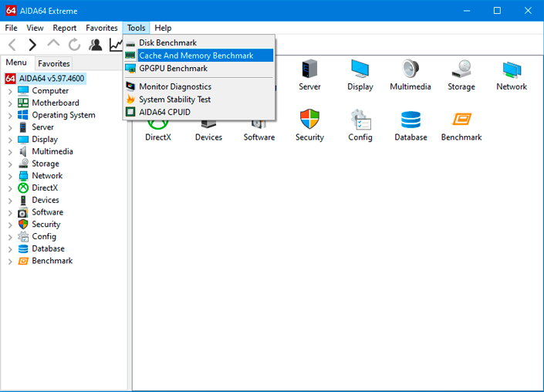This screenshot has height=392, width=544.
Task: Expand the Server tree node
Action: tap(10, 127)
